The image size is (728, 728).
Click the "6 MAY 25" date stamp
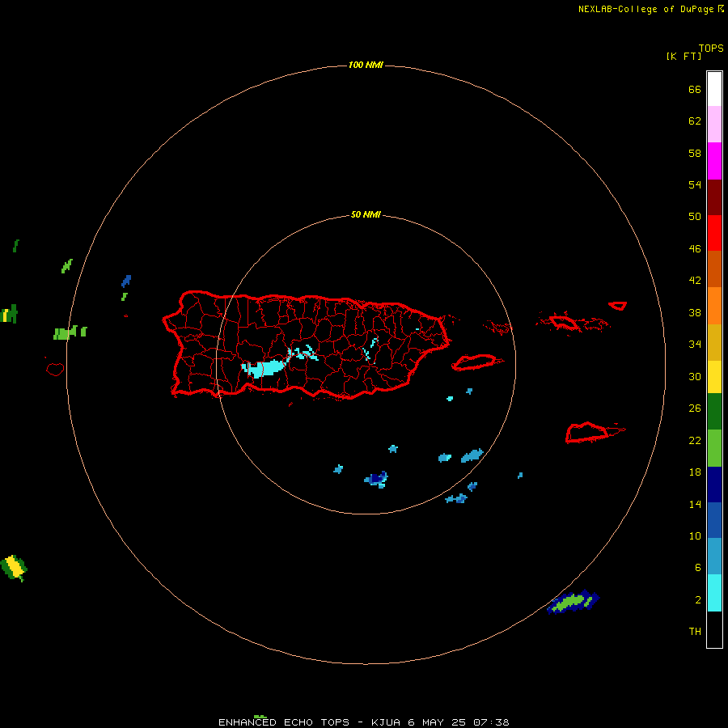[436, 722]
